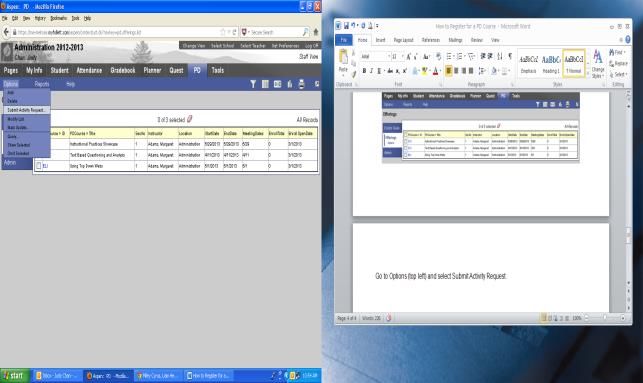Toggle the Underline button in Word
The image size is (643, 383).
coord(379,71)
